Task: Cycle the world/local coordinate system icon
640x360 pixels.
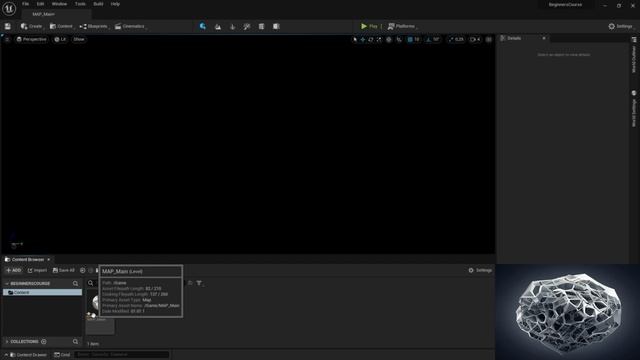Action: click(389, 40)
